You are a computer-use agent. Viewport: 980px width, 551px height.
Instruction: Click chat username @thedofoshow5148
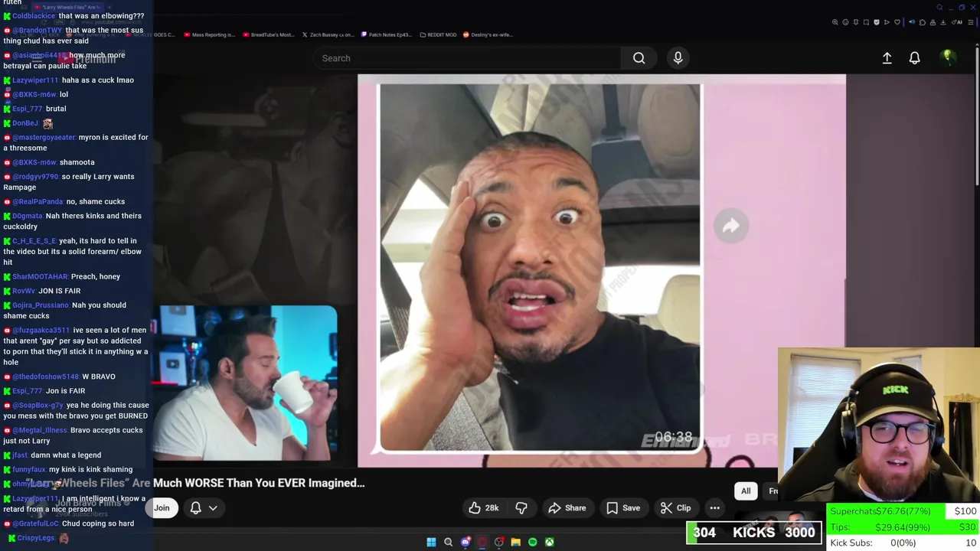click(x=45, y=377)
